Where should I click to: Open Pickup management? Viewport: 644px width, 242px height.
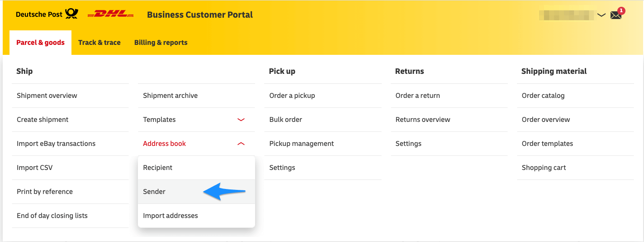click(323, 144)
